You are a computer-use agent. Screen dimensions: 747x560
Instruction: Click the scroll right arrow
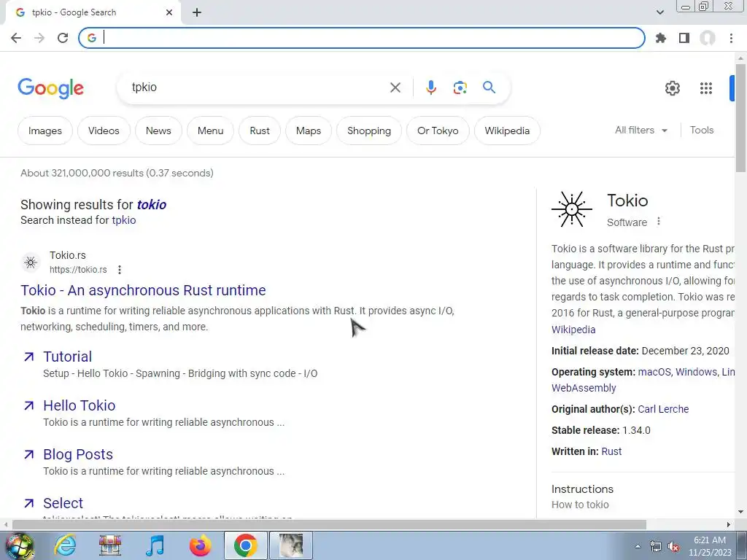pos(729,525)
